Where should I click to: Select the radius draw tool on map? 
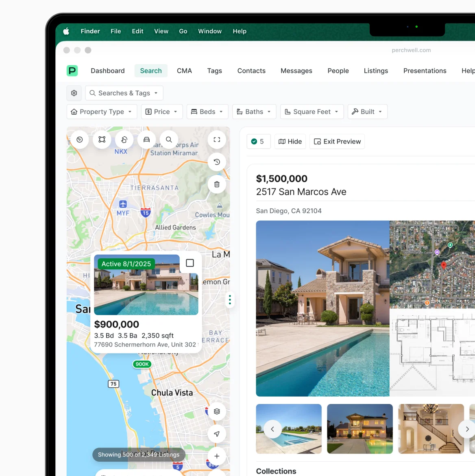(x=80, y=140)
